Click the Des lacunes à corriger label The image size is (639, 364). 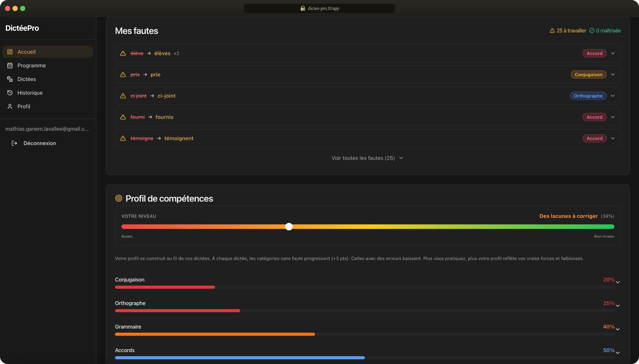point(568,216)
